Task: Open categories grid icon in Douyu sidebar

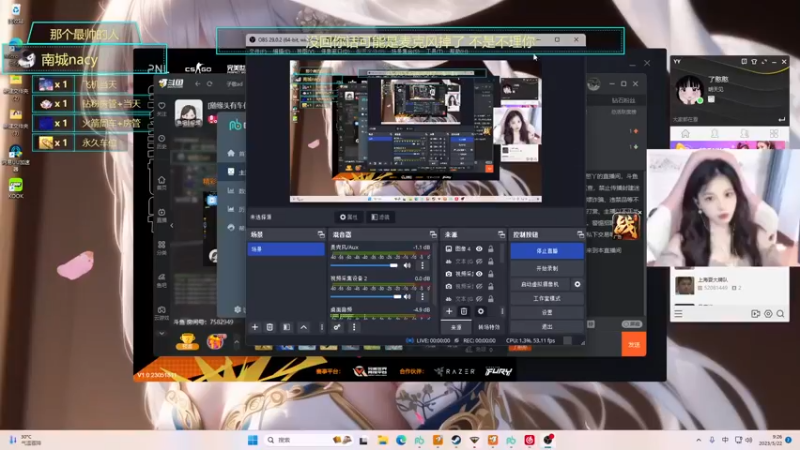Action: [x=162, y=247]
